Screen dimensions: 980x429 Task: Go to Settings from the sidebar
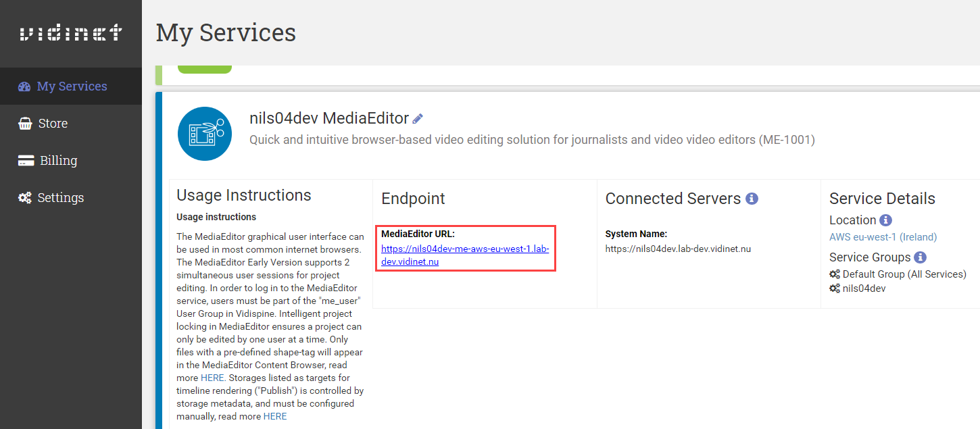pyautogui.click(x=61, y=197)
